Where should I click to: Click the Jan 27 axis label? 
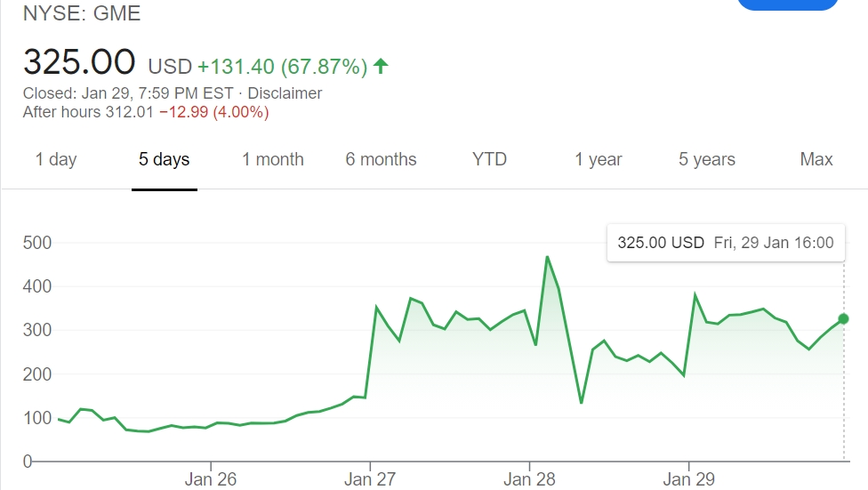pos(370,479)
